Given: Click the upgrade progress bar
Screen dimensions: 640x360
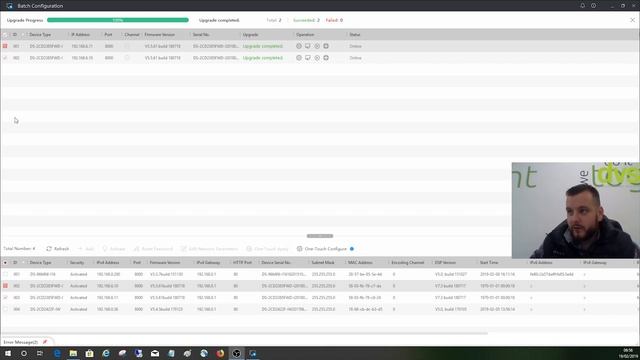Looking at the screenshot, I should pos(118,20).
